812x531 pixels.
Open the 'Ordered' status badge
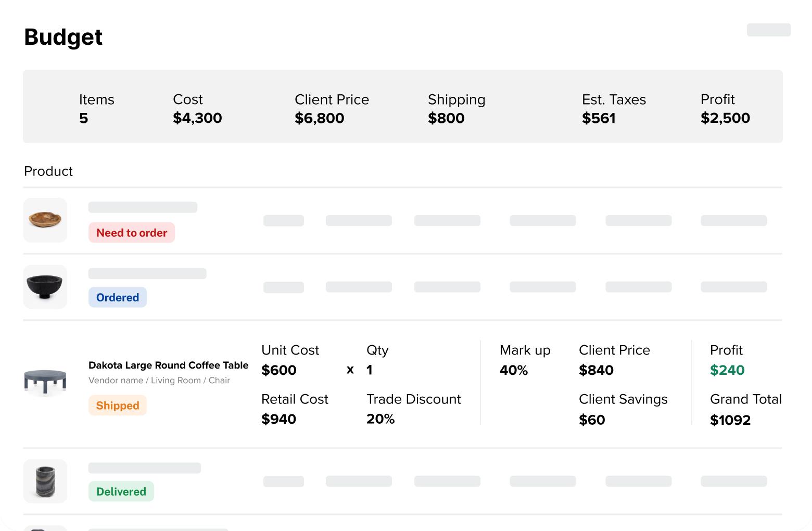pyautogui.click(x=118, y=297)
